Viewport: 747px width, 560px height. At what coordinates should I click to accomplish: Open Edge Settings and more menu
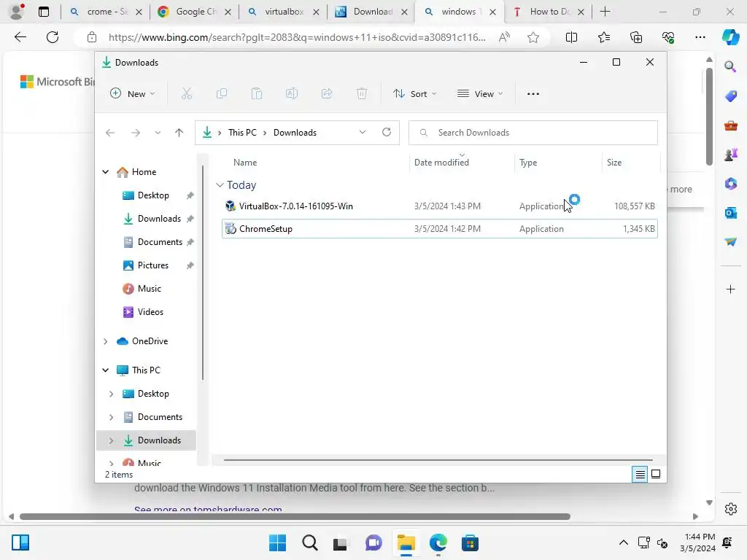click(x=700, y=37)
